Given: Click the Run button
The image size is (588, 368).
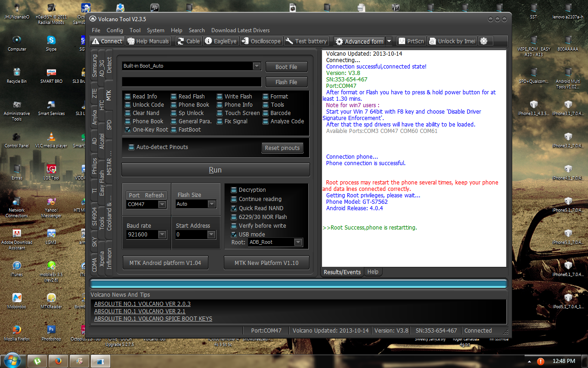Looking at the screenshot, I should coord(215,170).
